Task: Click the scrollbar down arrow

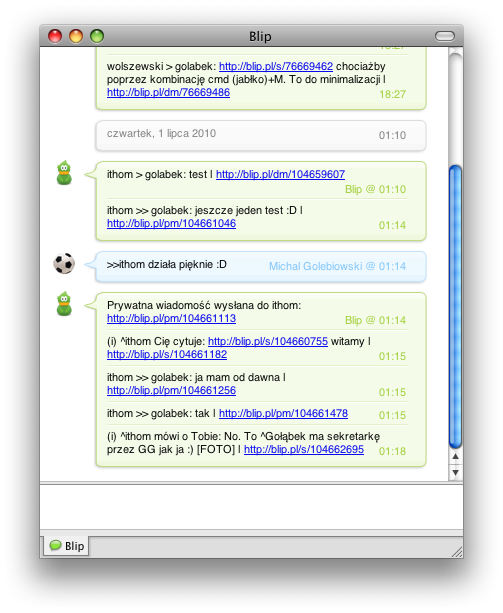Action: coord(455,473)
